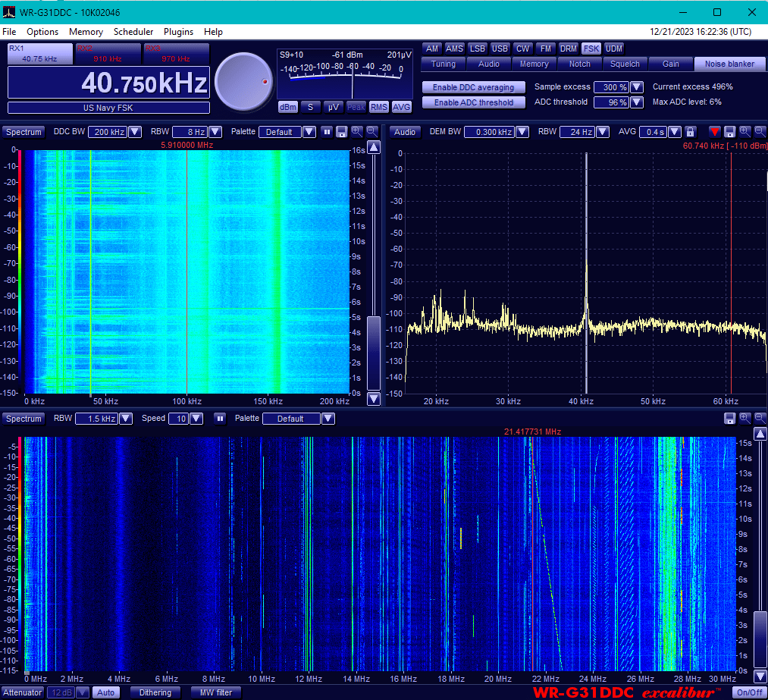Zoom in on the wideband spectrum
This screenshot has width=768, height=700.
[x=745, y=419]
